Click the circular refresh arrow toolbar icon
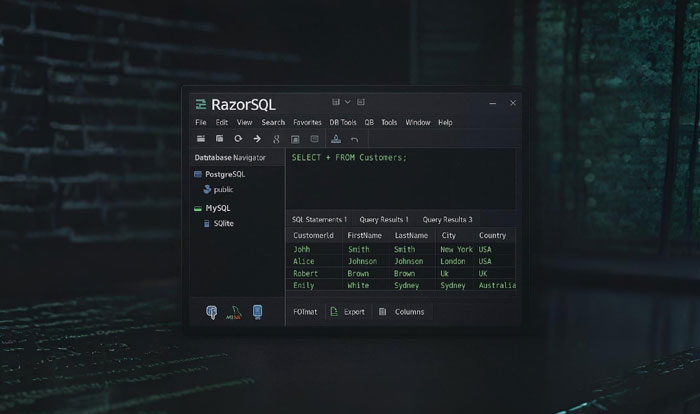Viewport: 700px width, 414px height. click(238, 139)
